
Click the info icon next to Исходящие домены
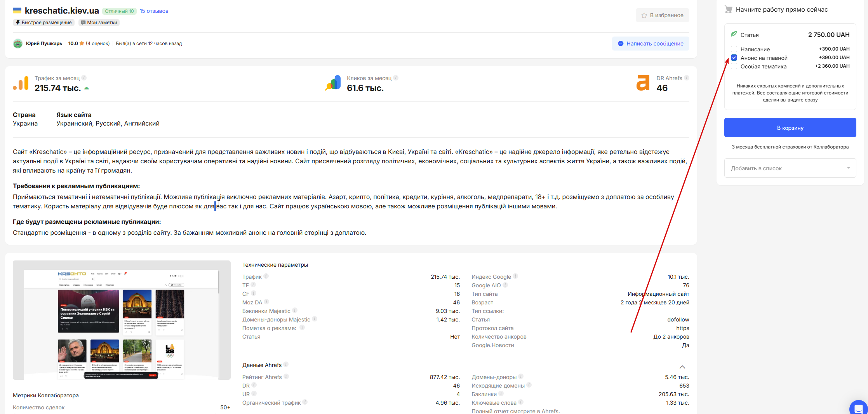tap(529, 385)
